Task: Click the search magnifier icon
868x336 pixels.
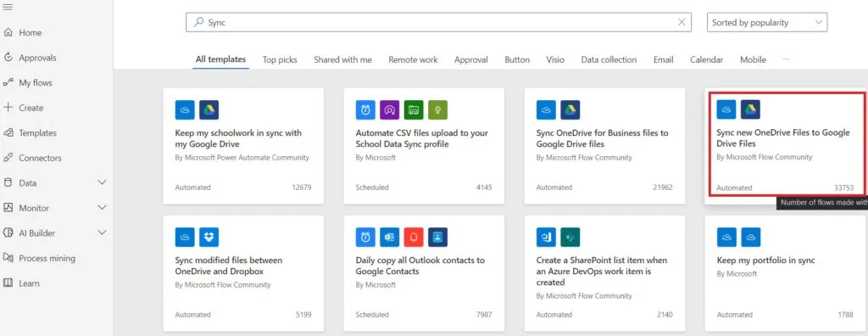Action: pyautogui.click(x=198, y=22)
